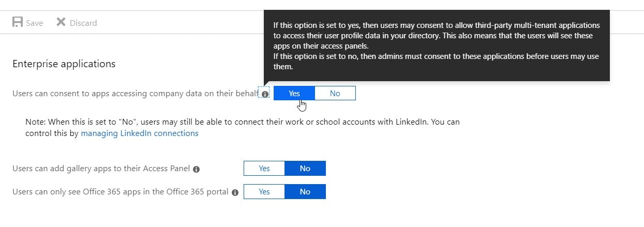The width and height of the screenshot is (644, 227).
Task: Click info icon beside company data consent setting
Action: pyautogui.click(x=265, y=94)
